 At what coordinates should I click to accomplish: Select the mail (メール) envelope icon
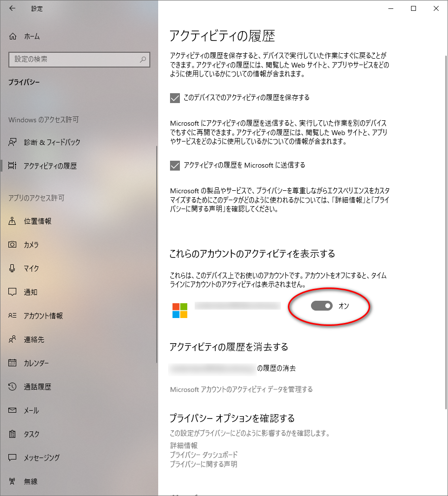click(13, 411)
